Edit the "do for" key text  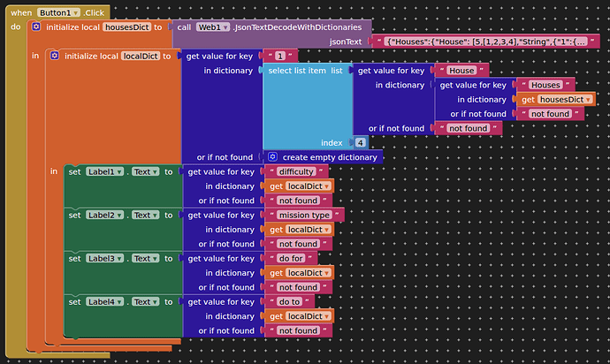click(291, 258)
